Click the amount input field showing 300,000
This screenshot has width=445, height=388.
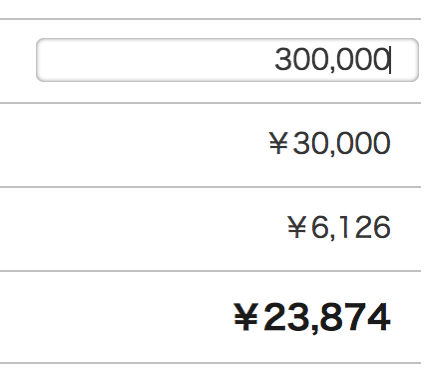[x=227, y=60]
